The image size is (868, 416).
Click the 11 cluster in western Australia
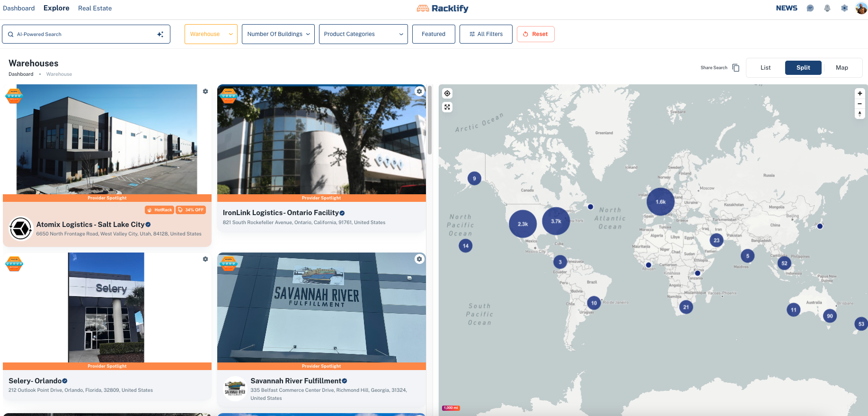(x=794, y=310)
